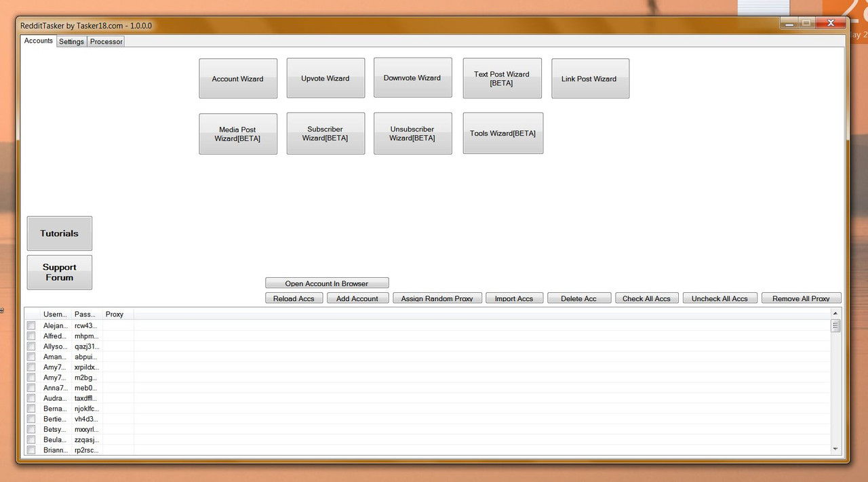Screen dimensions: 868x482
Task: Check the box for account Alejan...
Action: pos(31,325)
